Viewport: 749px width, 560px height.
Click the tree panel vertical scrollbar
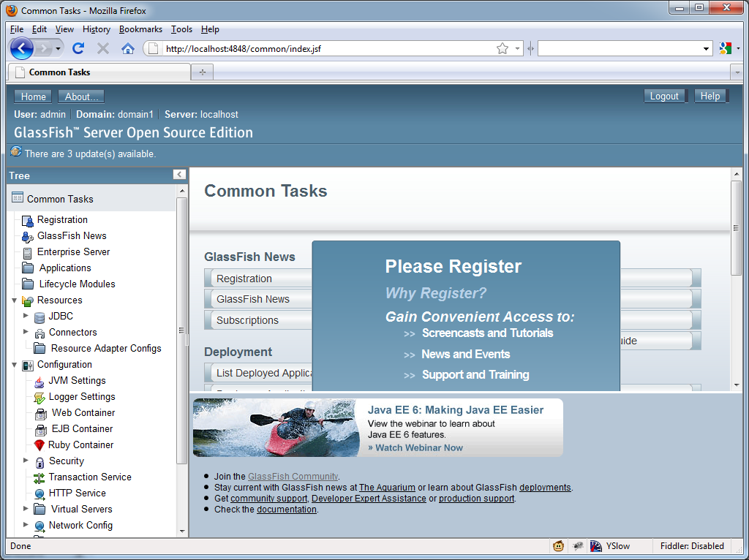pos(181,330)
